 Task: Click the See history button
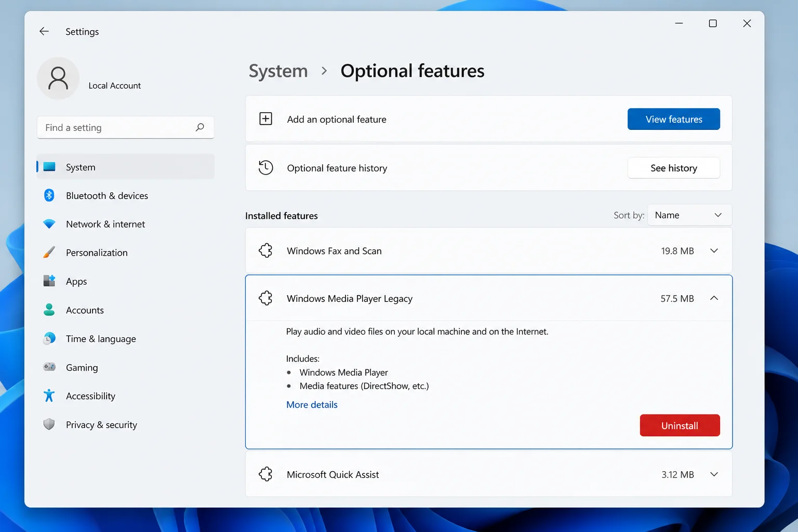[674, 168]
